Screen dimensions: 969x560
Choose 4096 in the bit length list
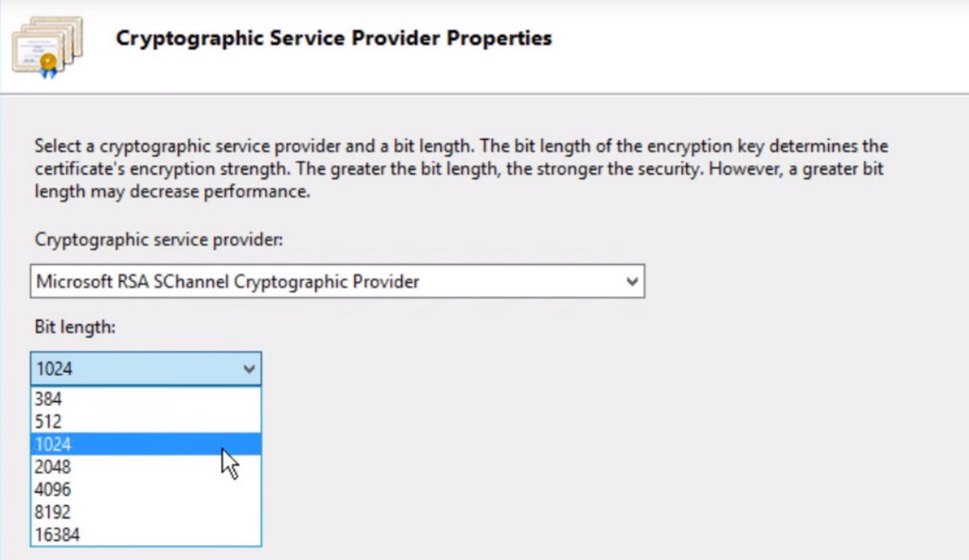53,490
